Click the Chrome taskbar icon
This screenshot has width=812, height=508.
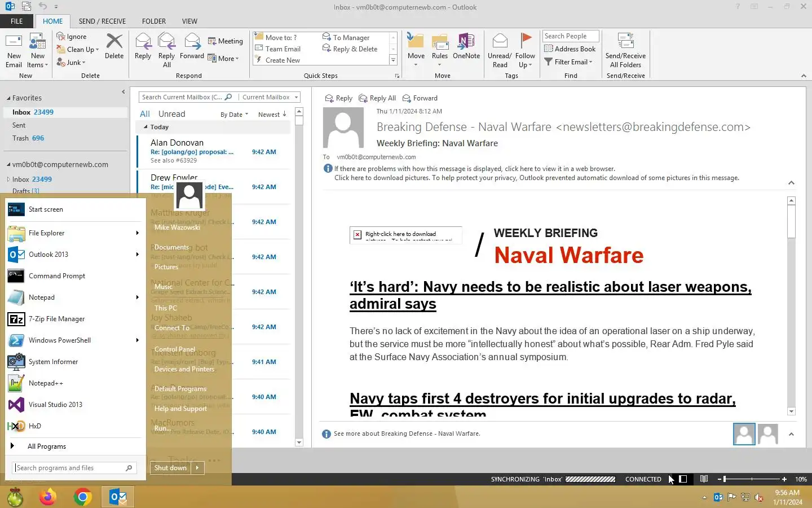82,497
